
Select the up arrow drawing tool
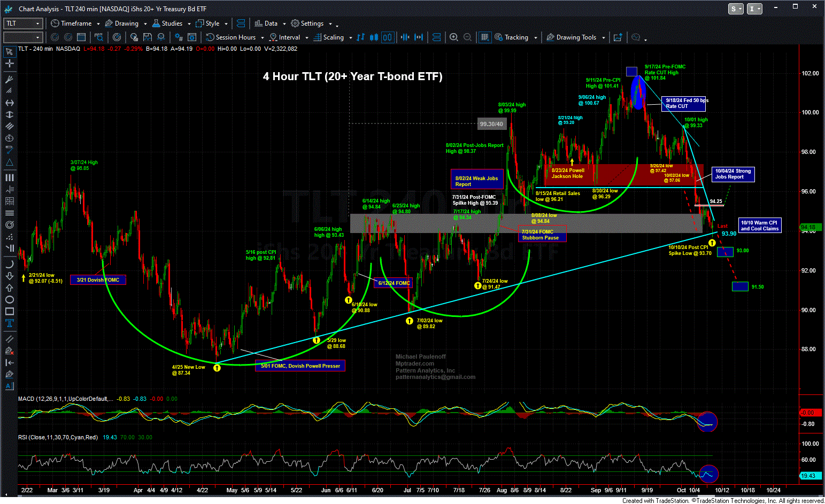pos(9,288)
